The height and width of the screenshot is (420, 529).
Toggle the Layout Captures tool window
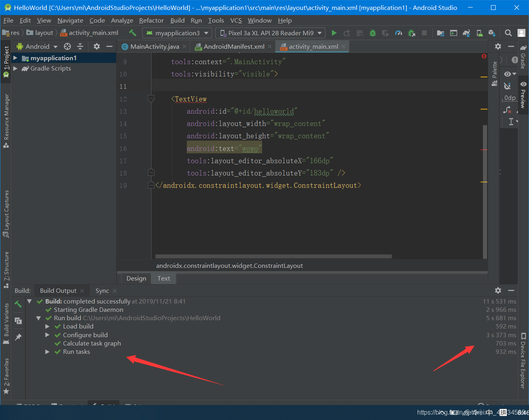[x=6, y=214]
